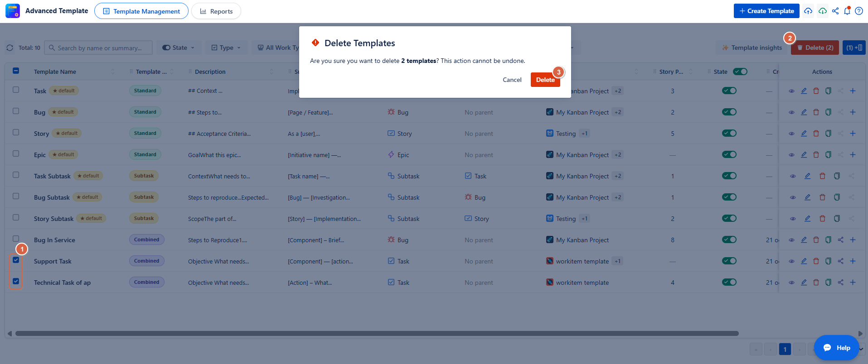This screenshot has width=868, height=364.
Task: Open the Type filter dropdown
Action: click(227, 48)
